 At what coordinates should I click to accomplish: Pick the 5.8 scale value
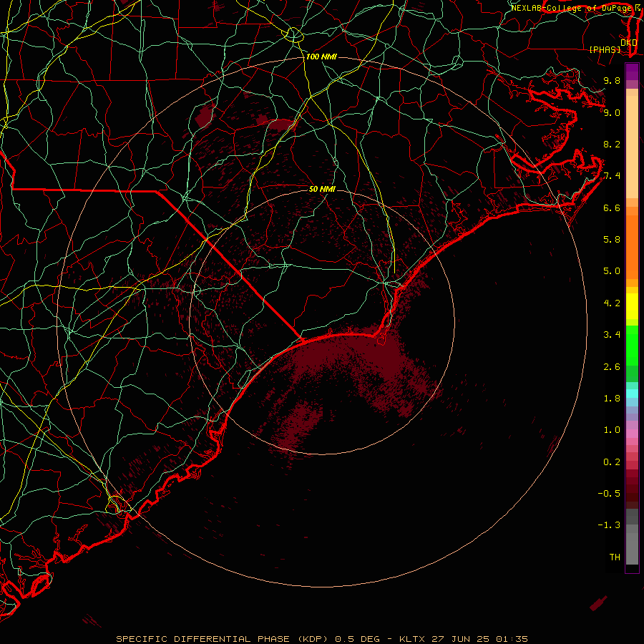coord(612,240)
